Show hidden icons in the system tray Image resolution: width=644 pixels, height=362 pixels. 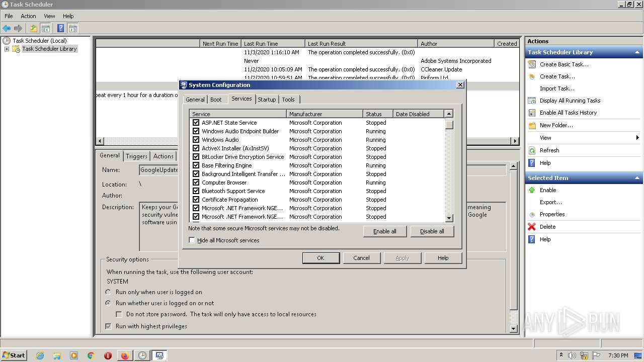point(561,355)
